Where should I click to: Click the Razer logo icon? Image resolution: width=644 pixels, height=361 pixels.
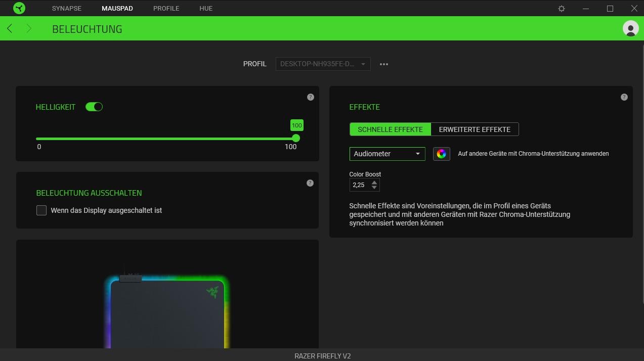click(19, 8)
